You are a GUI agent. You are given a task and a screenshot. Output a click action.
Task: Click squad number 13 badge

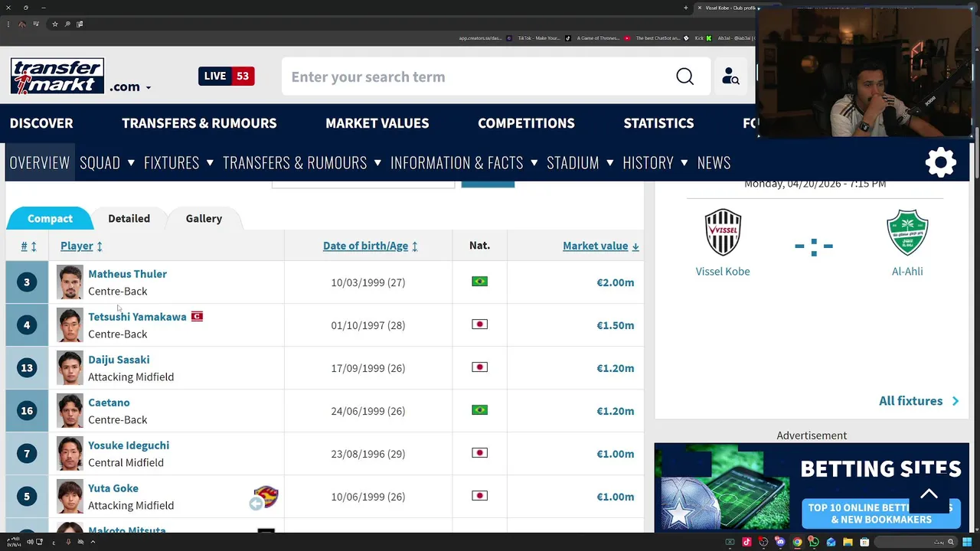coord(27,368)
